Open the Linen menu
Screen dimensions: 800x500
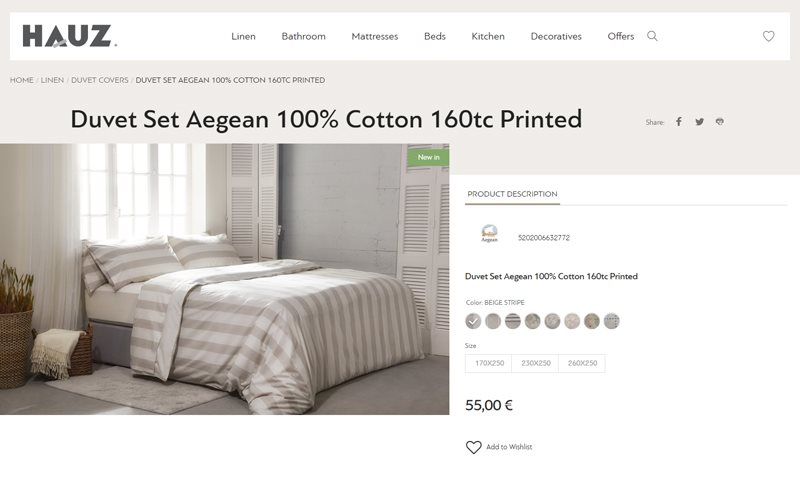pos(243,37)
